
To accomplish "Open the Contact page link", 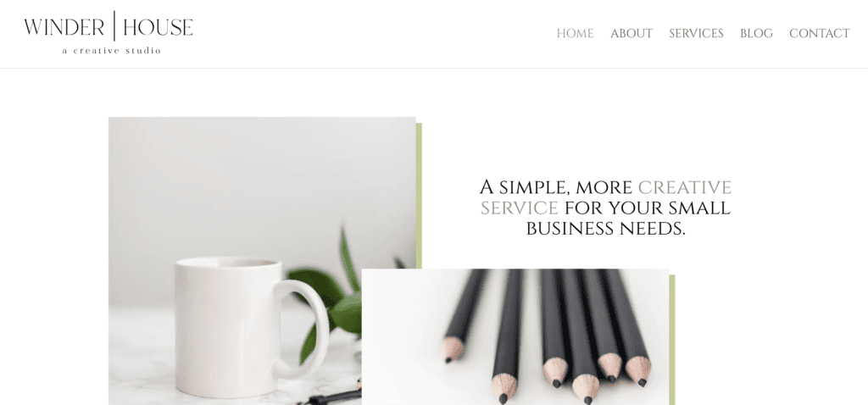I will click(x=820, y=34).
